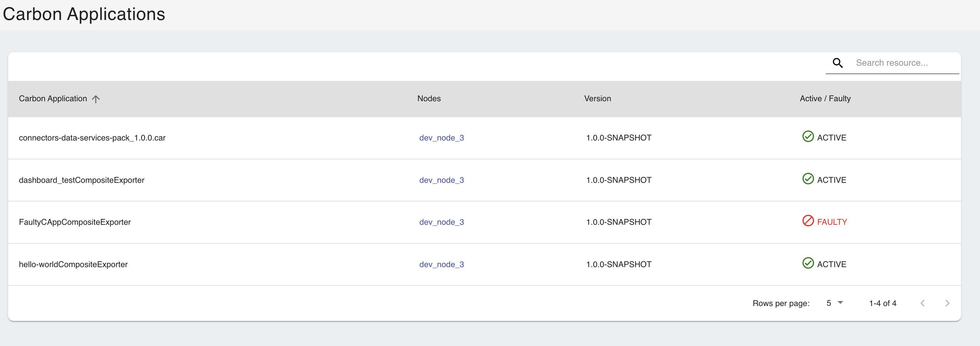Open dev_node_3 link for connectors-data-services-pack
Viewport: 980px width, 346px height.
[x=441, y=138]
